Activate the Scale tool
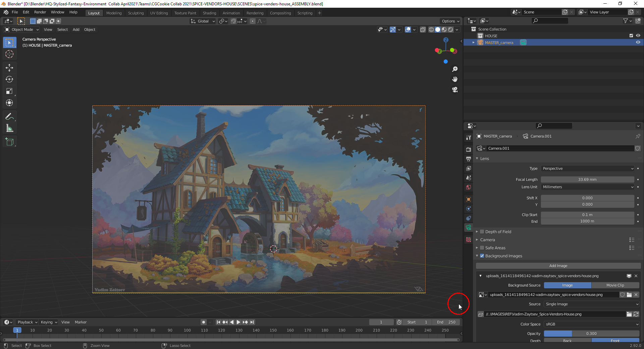This screenshot has width=644, height=349. tap(9, 91)
